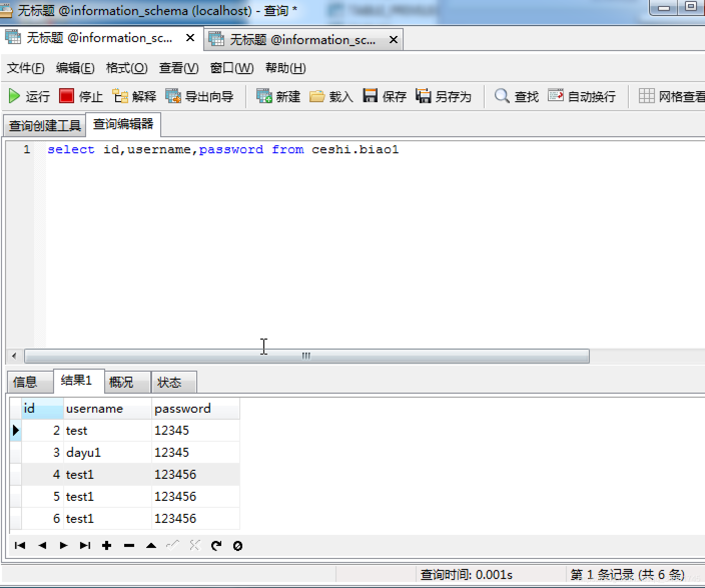Go to the previous record
705x588 pixels.
[42, 545]
